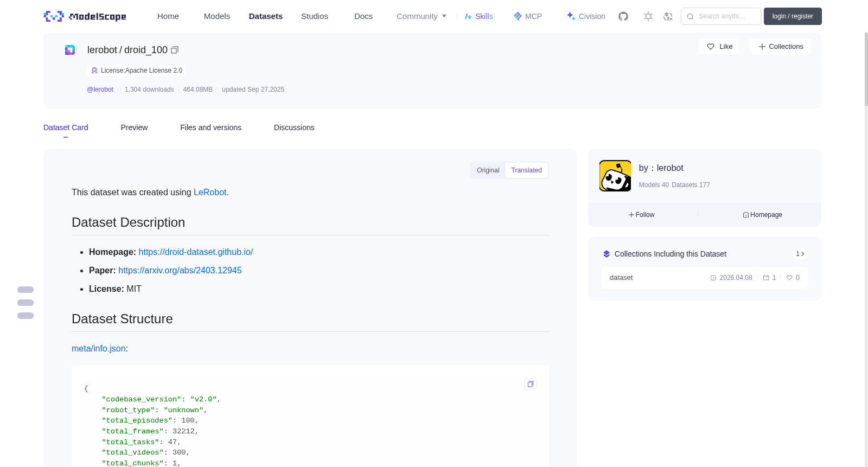Viewport: 868px width, 467px height.
Task: Toggle the light/dark theme sun icon
Action: (x=648, y=16)
